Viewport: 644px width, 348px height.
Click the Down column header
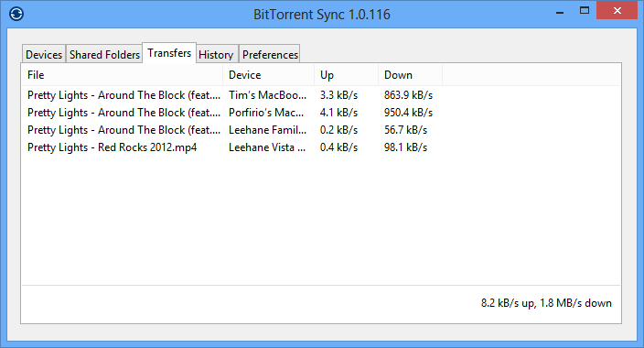tap(411, 75)
